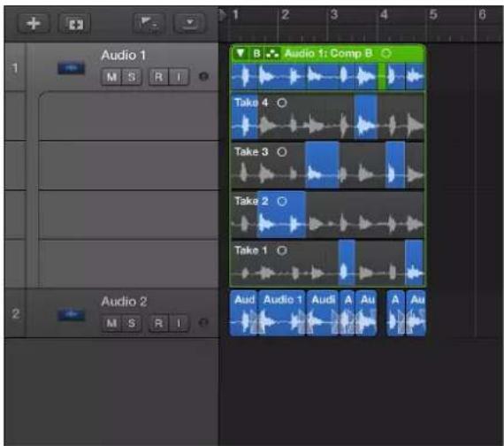This screenshot has height=446, width=504.
Task: Open the Global Tracks flag button
Action: [x=149, y=23]
